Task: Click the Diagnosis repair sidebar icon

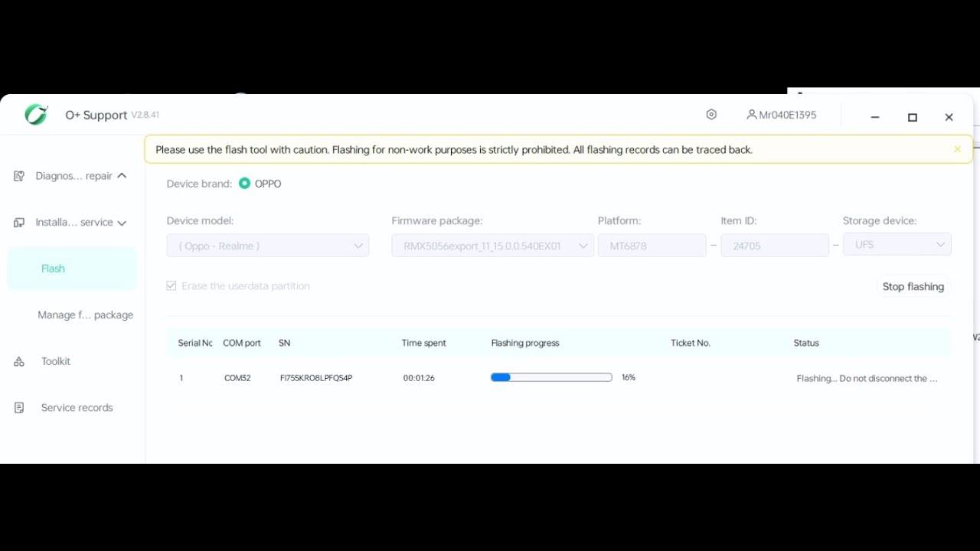Action: point(19,176)
